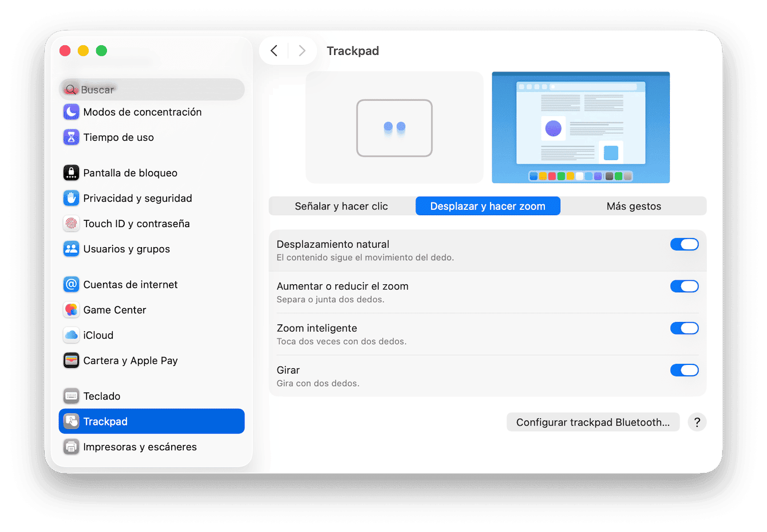Viewport: 767px width, 532px height.
Task: Select iCloud label in sidebar
Action: (x=98, y=335)
